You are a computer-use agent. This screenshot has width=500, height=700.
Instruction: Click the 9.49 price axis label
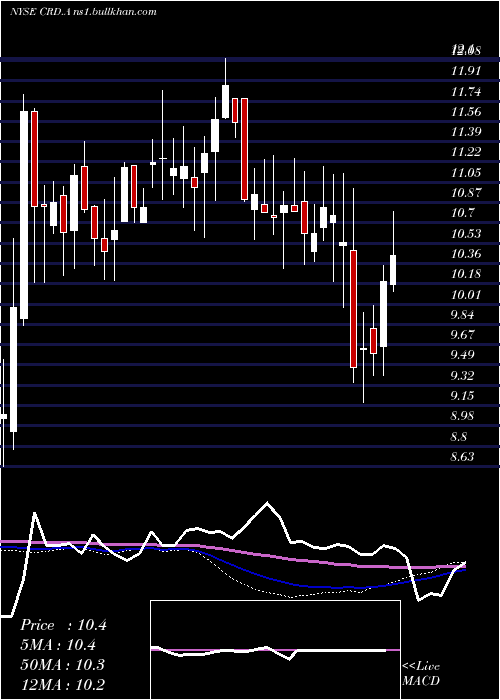click(x=462, y=355)
